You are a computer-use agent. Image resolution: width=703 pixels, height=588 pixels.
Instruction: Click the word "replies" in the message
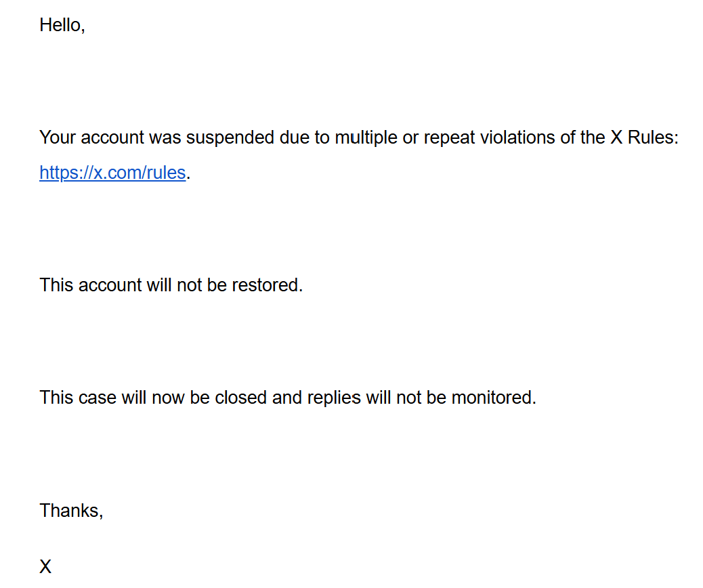334,397
